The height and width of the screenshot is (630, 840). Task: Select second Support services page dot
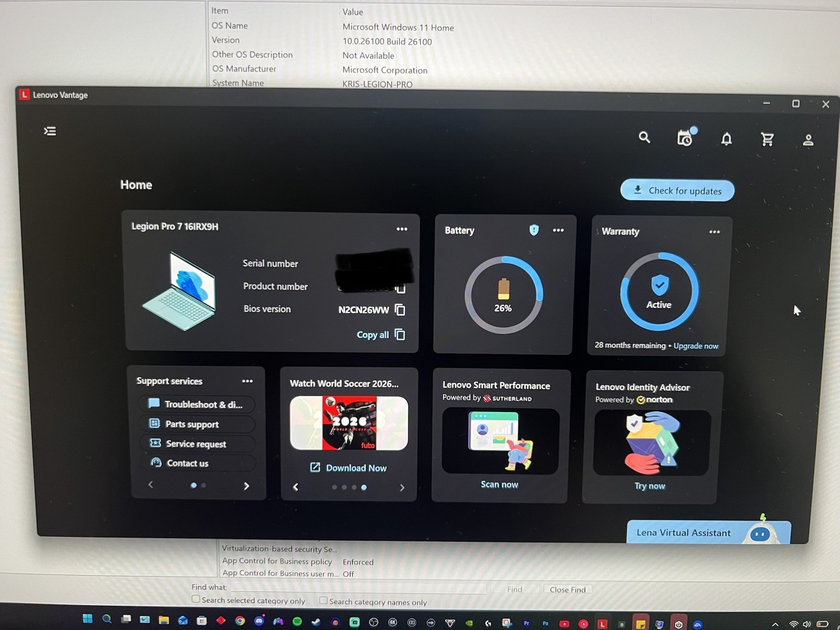click(x=204, y=486)
